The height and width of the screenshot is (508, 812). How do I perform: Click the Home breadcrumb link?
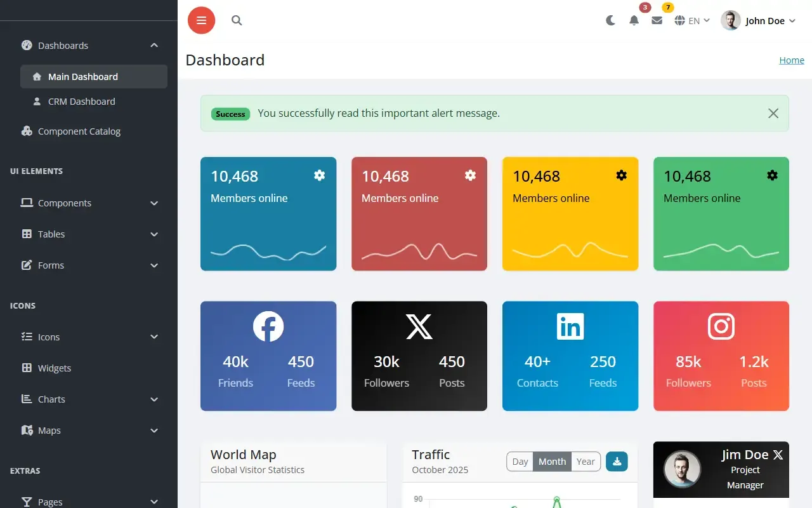pyautogui.click(x=792, y=60)
